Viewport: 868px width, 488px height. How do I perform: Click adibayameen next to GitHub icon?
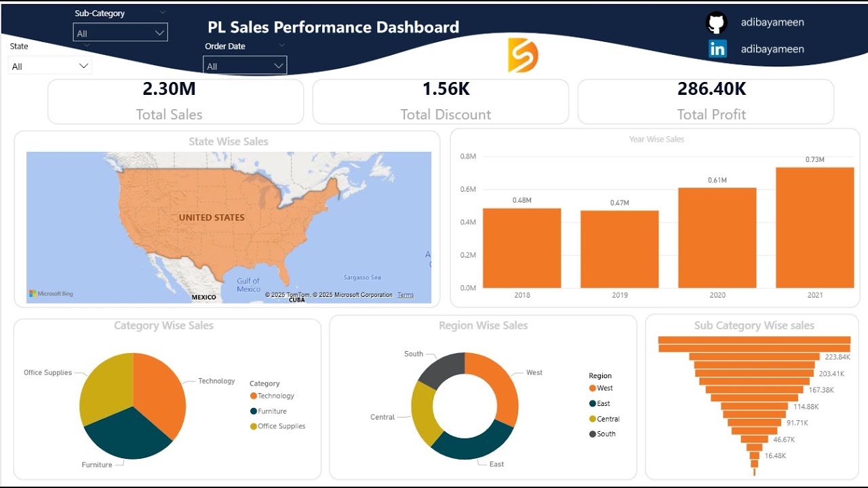click(772, 22)
